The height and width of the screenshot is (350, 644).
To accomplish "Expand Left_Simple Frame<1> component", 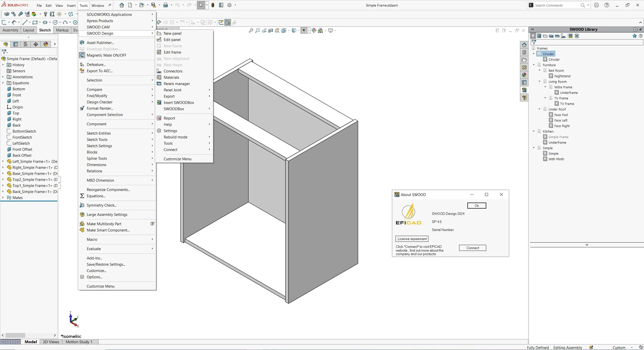I will pos(3,161).
